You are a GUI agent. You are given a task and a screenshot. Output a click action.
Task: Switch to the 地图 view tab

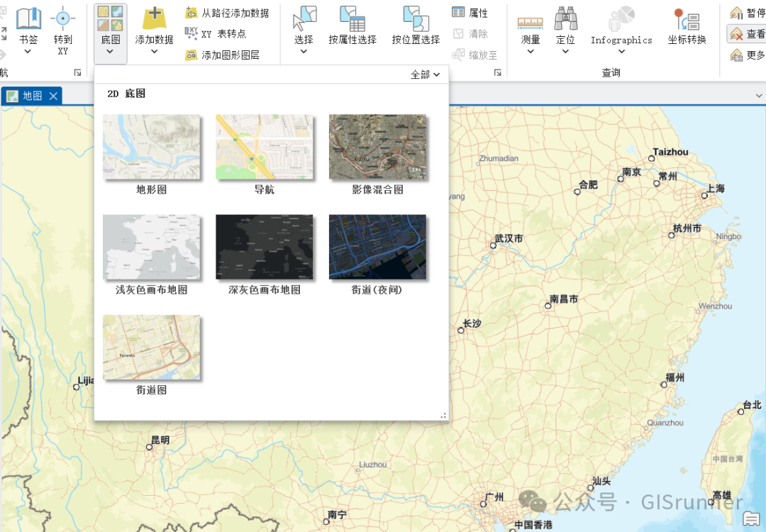32,96
